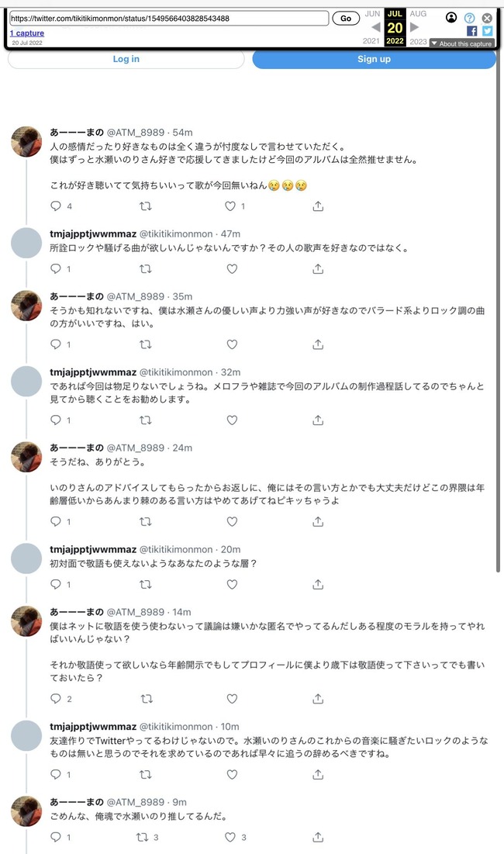Screen dimensions: 504x854
Task: Open the 1 capture link
Action: 27,33
